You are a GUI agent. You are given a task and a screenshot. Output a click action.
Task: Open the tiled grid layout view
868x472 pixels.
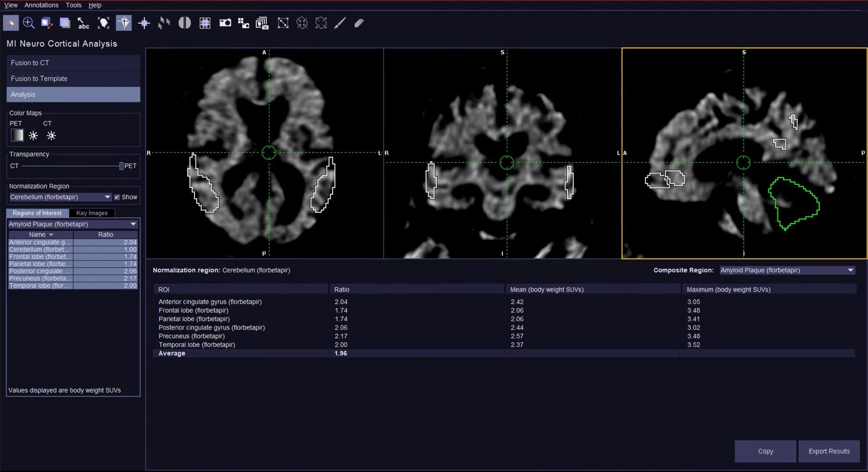click(205, 23)
